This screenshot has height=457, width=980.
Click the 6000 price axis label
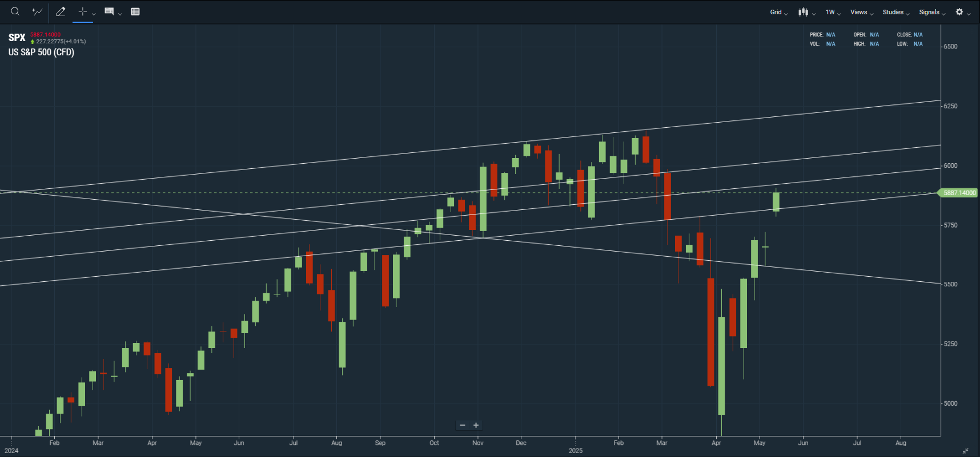tap(950, 165)
